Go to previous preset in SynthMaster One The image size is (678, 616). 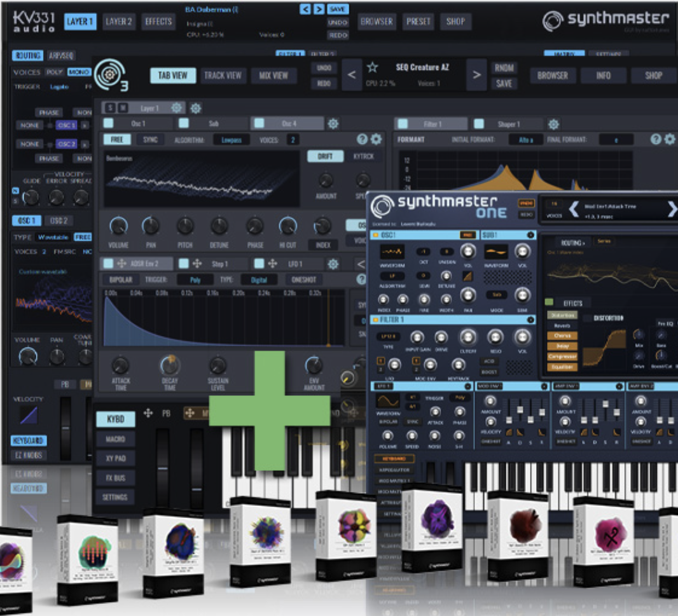click(574, 209)
